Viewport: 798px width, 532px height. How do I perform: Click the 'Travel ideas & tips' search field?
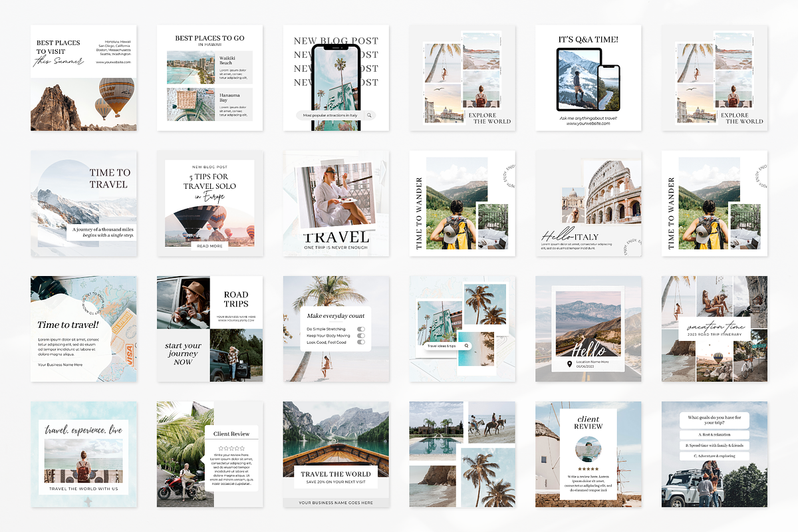[x=448, y=346]
